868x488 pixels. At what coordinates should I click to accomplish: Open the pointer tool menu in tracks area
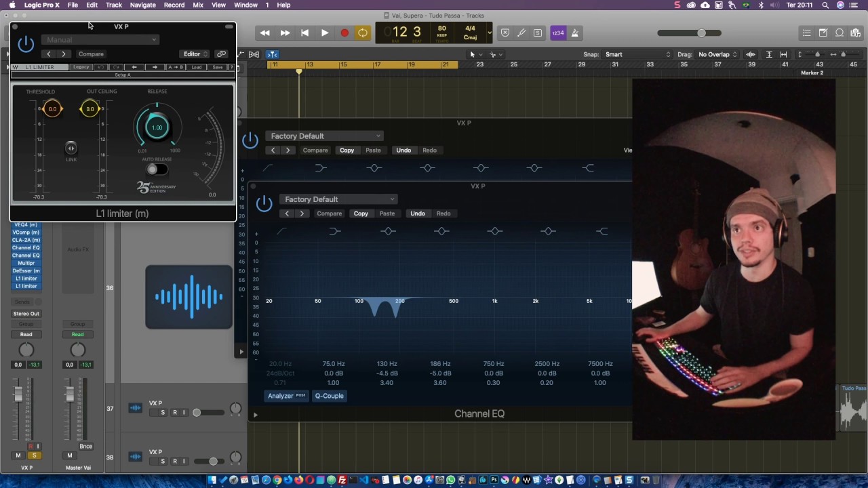click(x=475, y=54)
